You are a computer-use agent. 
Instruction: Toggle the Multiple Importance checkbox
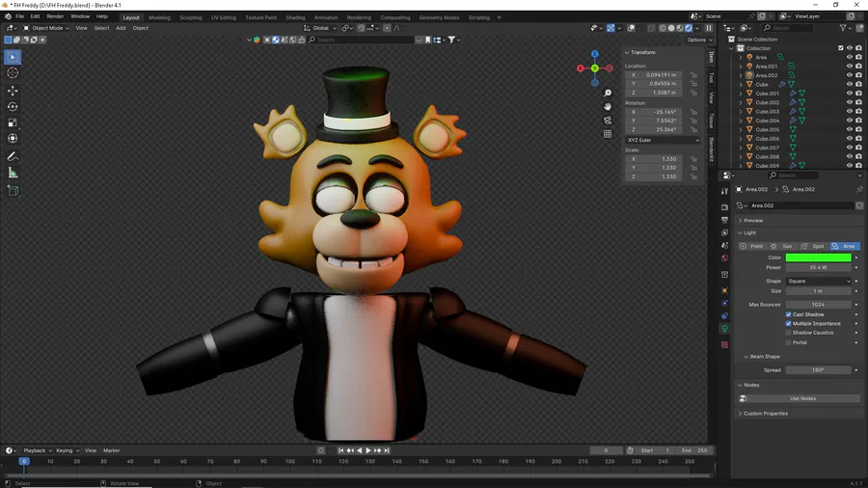(x=788, y=324)
